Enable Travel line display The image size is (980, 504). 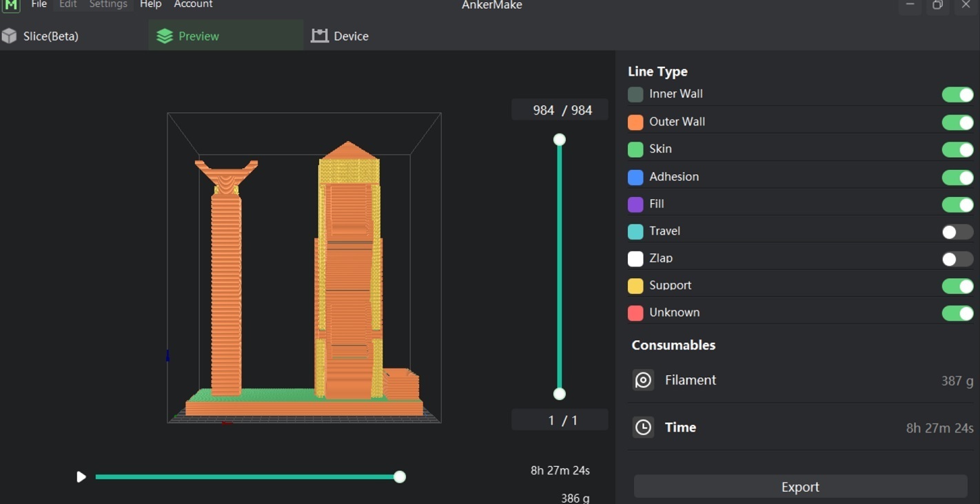[x=957, y=232]
